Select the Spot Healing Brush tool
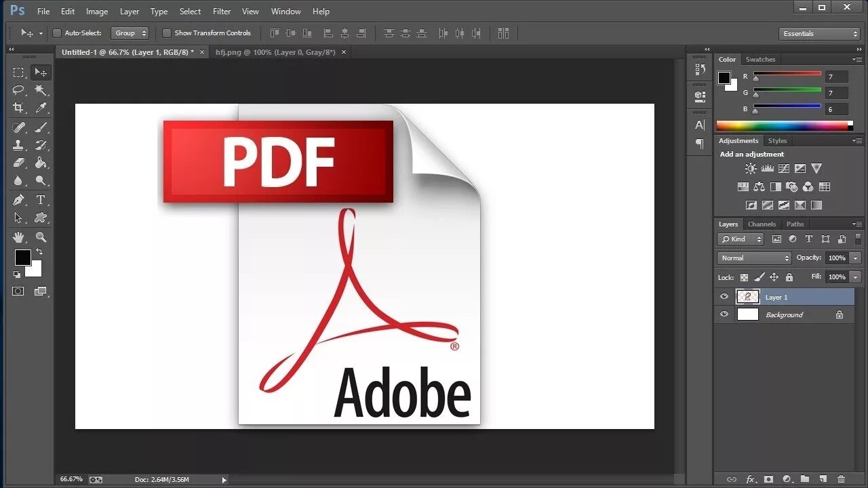Image resolution: width=868 pixels, height=488 pixels. pos(18,127)
